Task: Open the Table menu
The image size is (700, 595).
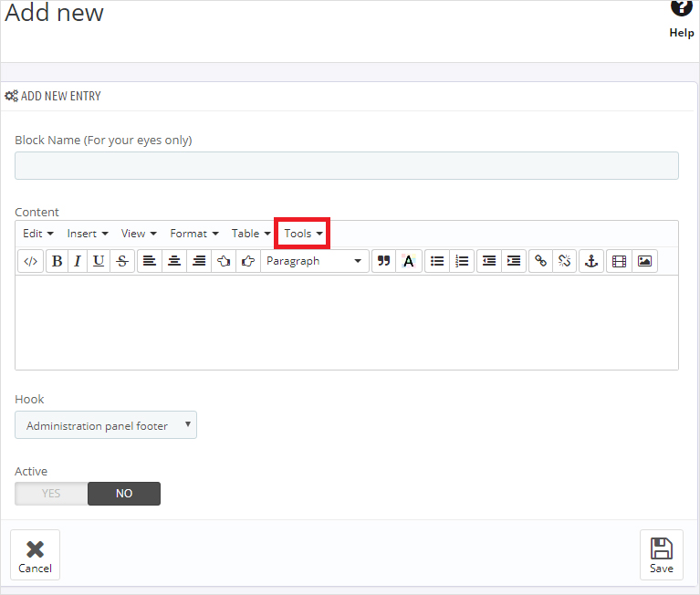Action: click(251, 234)
